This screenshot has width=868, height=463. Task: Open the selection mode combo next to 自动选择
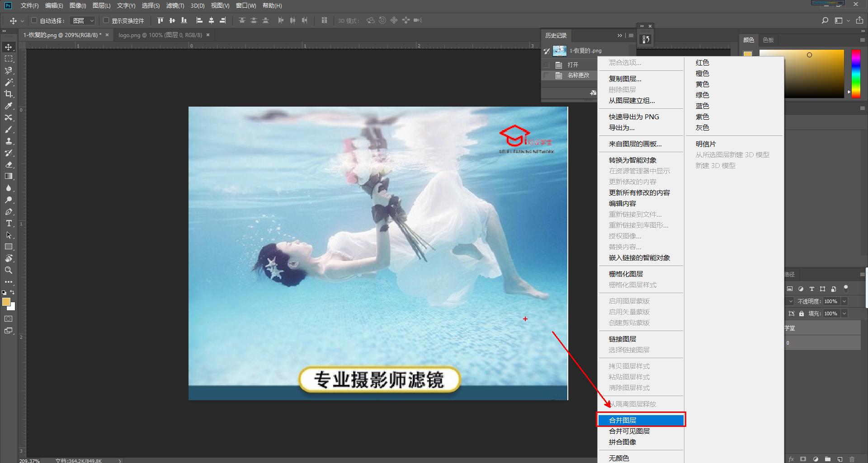[82, 20]
